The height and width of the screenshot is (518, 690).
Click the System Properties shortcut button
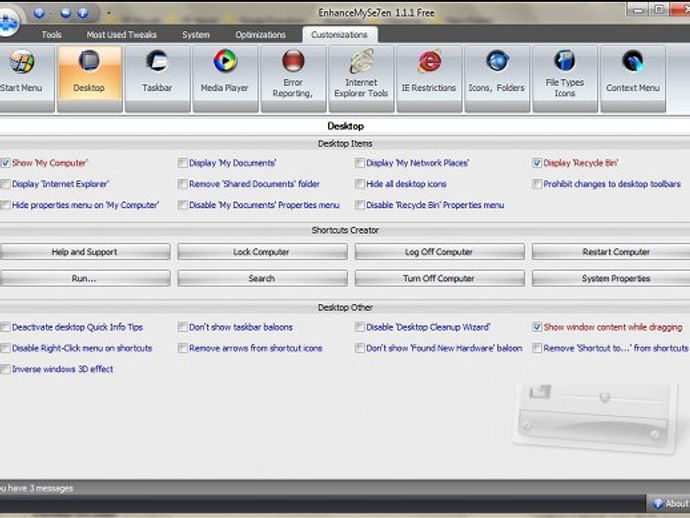coord(611,279)
